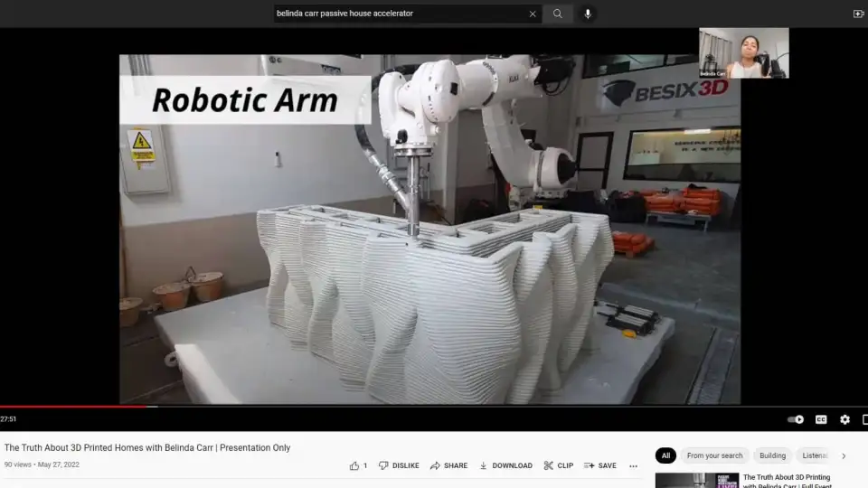Open the more actions ellipsis menu
This screenshot has width=868, height=488.
click(x=633, y=465)
